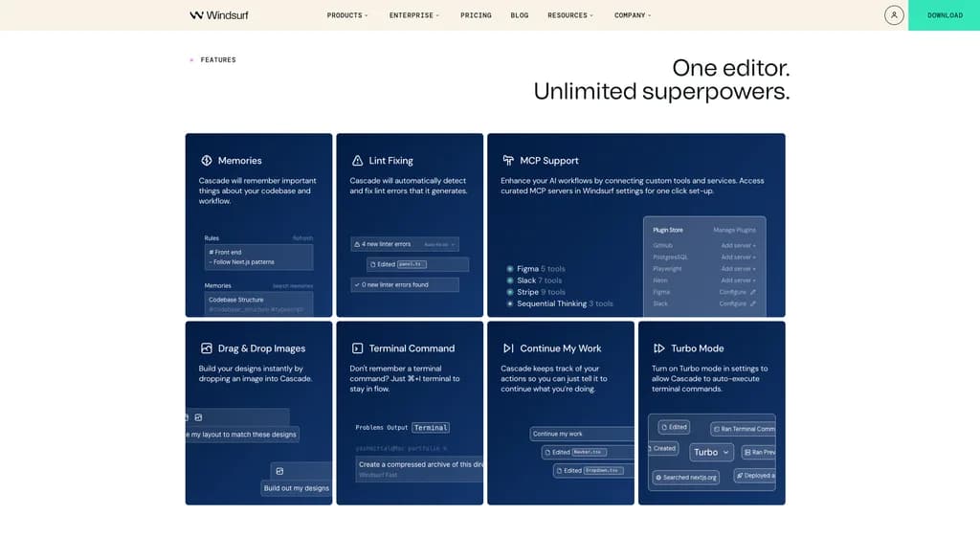Open the Blog page

coord(520,15)
